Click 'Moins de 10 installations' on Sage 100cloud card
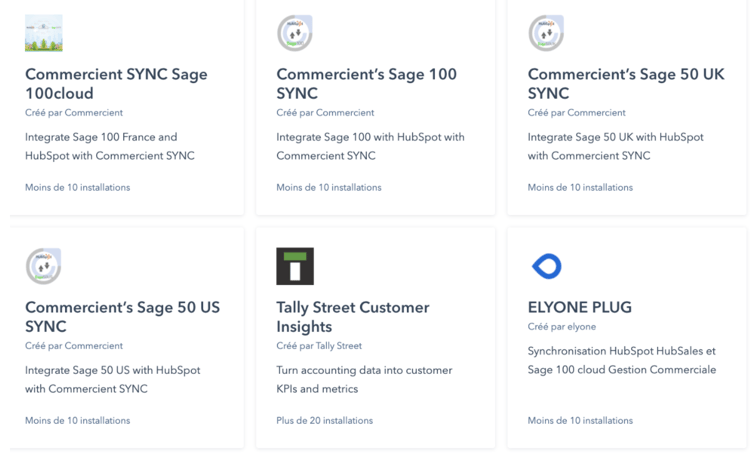Screen dimensions: 750x455 point(77,188)
